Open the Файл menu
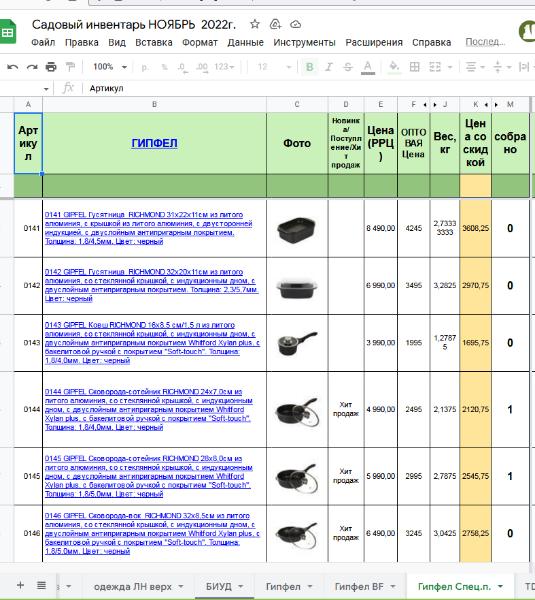535x600 pixels. (43, 42)
